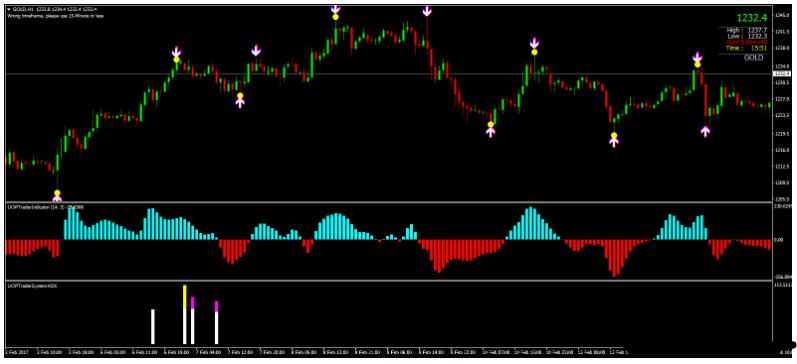Viewport: 797px width, 364px height.
Task: Click the 1241.5 price scale label
Action: (x=782, y=32)
